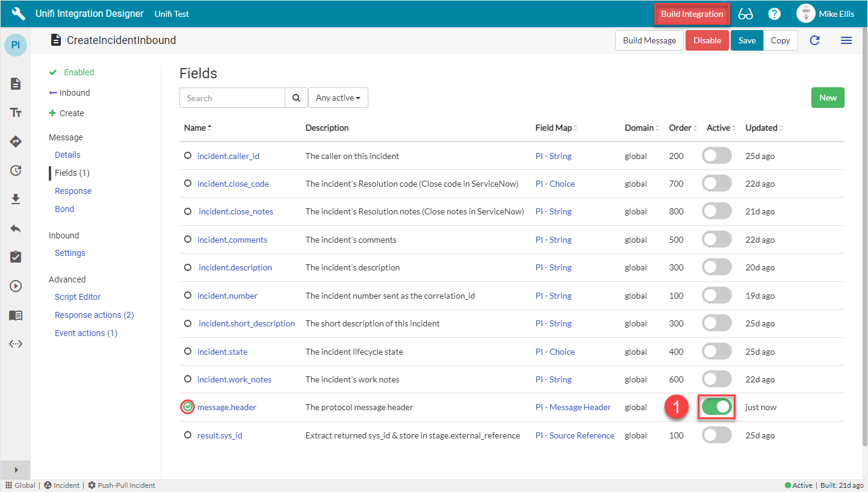Open the help question mark icon

pyautogui.click(x=775, y=14)
